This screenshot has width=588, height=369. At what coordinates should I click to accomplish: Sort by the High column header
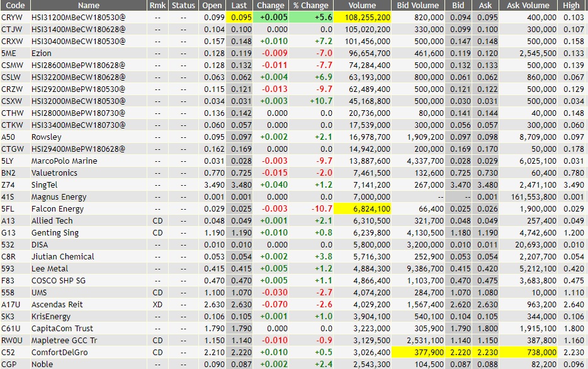(571, 6)
